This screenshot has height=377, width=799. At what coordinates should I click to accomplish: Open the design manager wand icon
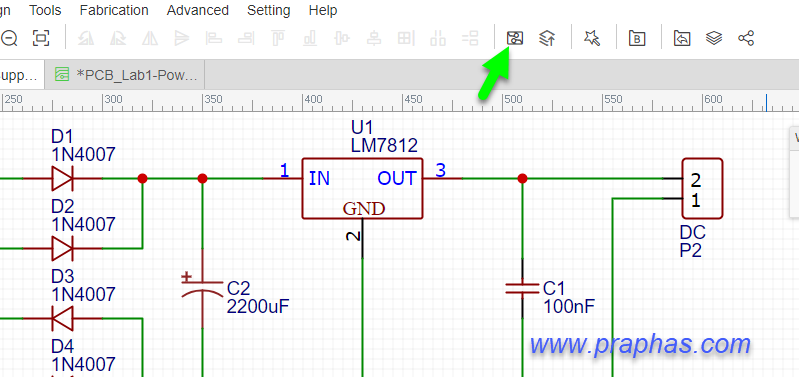(592, 38)
